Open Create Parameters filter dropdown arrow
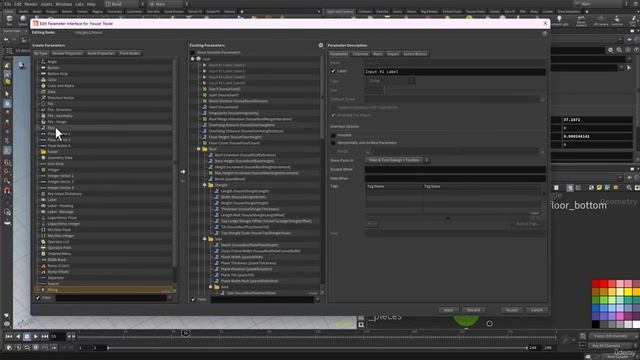640x360 pixels. click(170, 298)
